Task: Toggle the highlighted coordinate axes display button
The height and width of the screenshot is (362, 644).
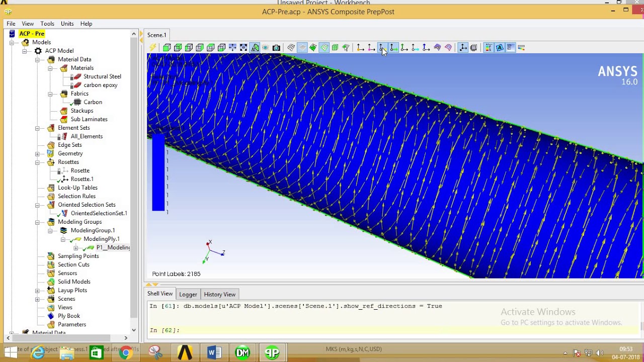Action: click(463, 48)
